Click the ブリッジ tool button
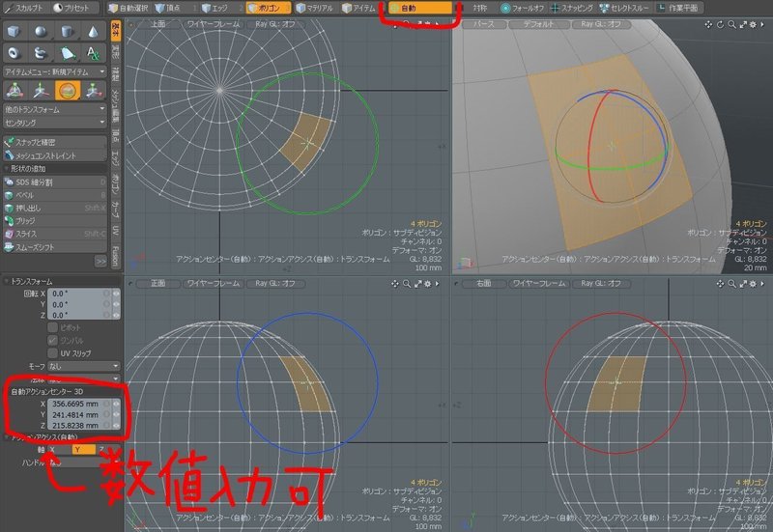Viewport: 773px width, 532px height. (55, 221)
